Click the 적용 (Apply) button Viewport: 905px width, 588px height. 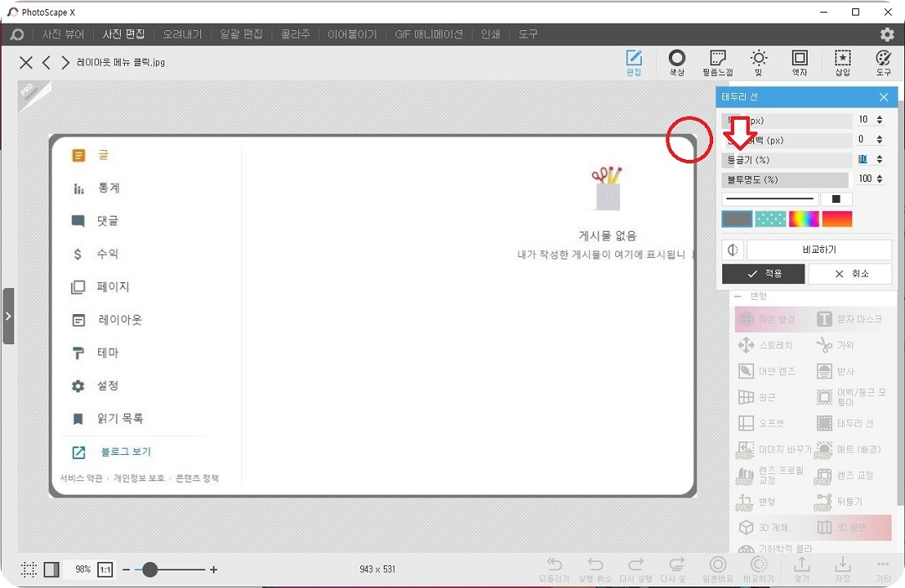763,274
